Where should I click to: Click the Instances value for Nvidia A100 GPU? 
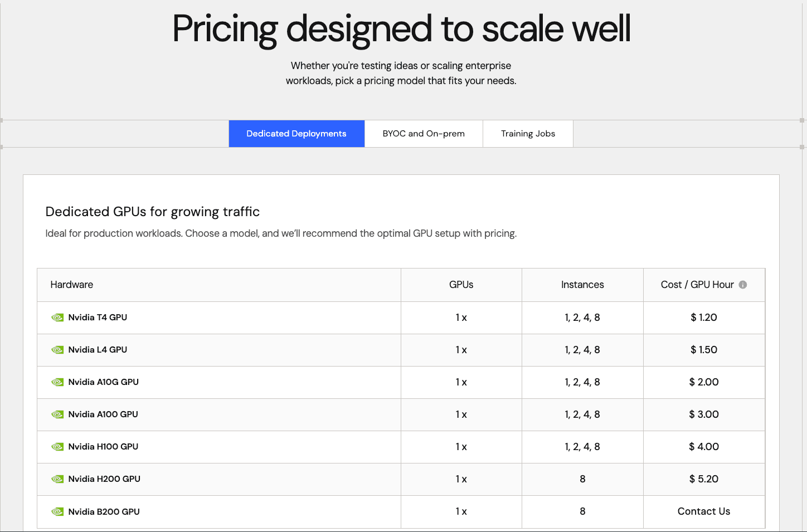tap(582, 414)
